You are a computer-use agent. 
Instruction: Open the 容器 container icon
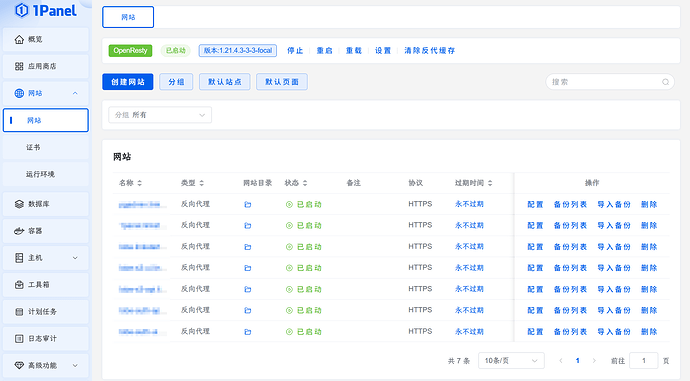(19, 231)
